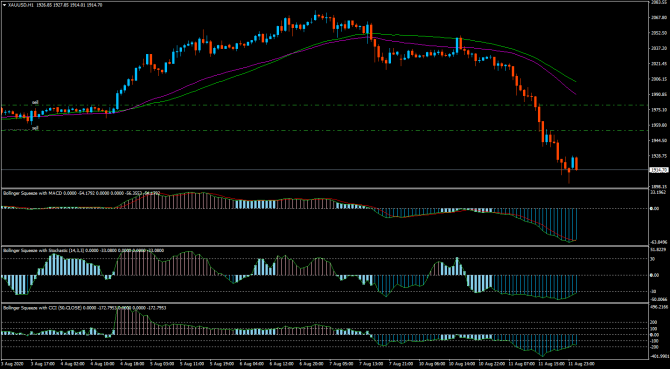Click the last orange candlestick on chart
Image resolution: width=670 pixels, height=369 pixels.
coord(576,164)
